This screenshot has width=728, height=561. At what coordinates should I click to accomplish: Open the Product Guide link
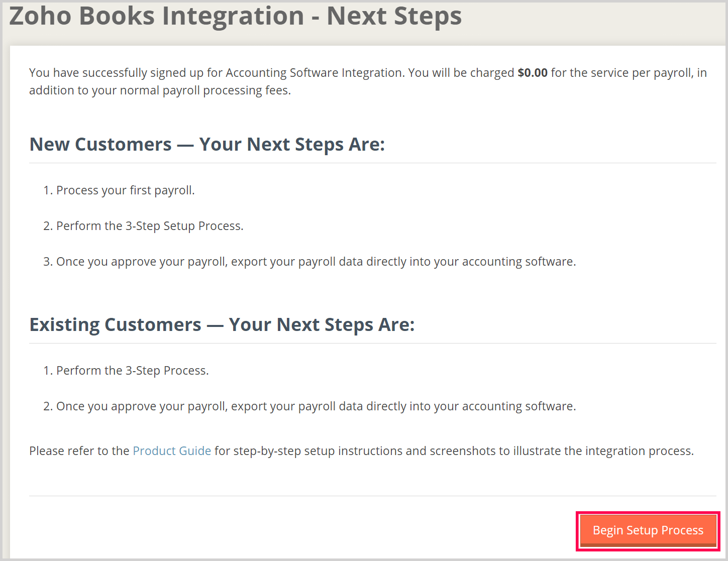pyautogui.click(x=172, y=451)
